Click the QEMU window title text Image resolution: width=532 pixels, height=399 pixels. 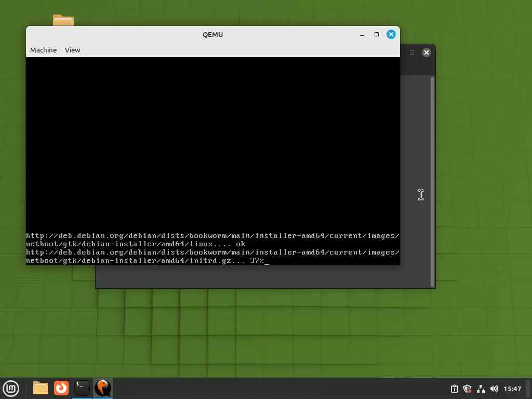pos(212,34)
